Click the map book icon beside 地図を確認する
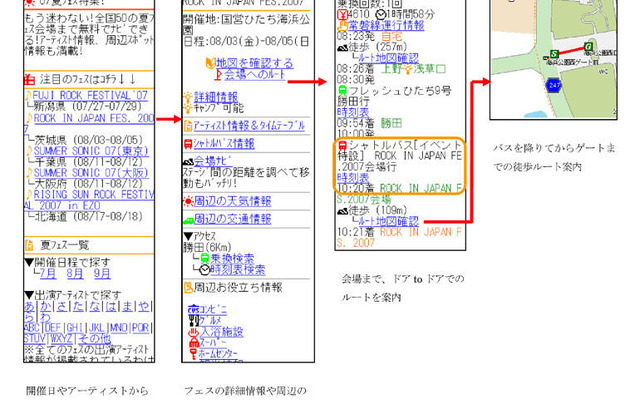 [x=211, y=63]
